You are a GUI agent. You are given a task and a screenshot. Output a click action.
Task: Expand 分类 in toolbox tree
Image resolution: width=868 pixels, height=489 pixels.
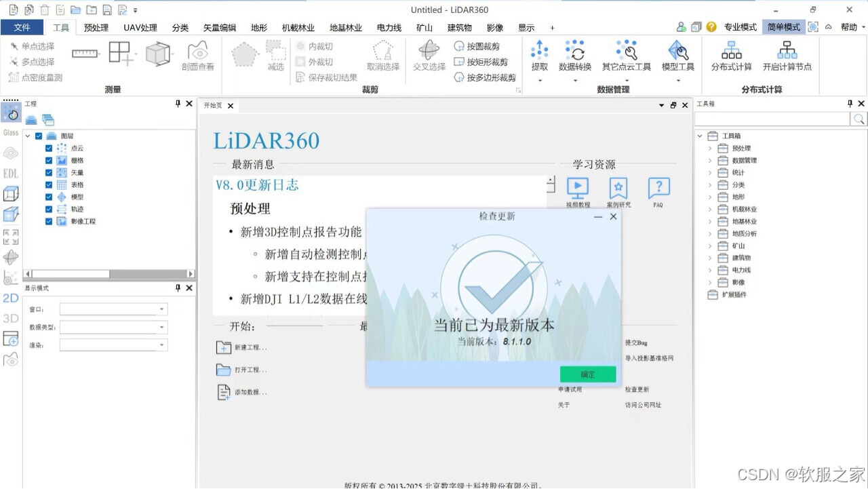[x=710, y=184]
